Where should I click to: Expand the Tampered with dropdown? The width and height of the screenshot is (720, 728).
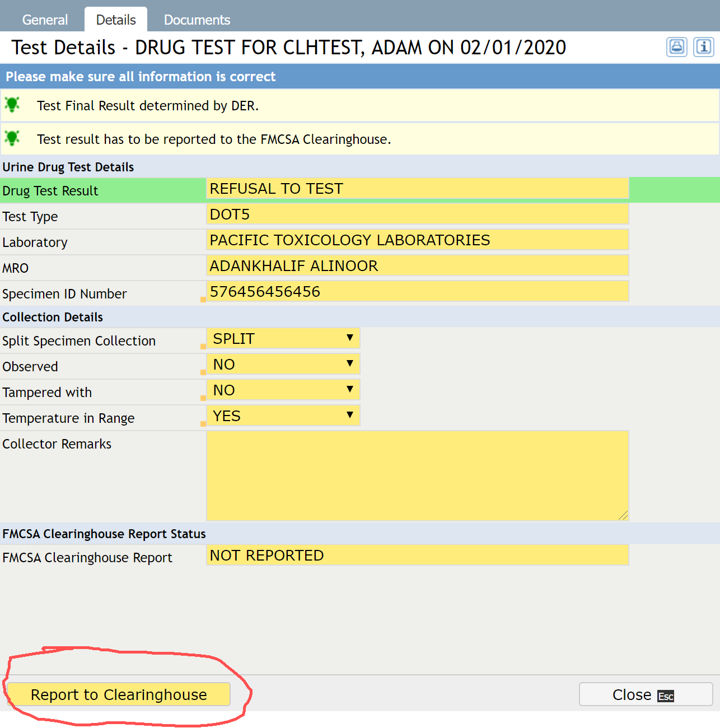click(283, 390)
